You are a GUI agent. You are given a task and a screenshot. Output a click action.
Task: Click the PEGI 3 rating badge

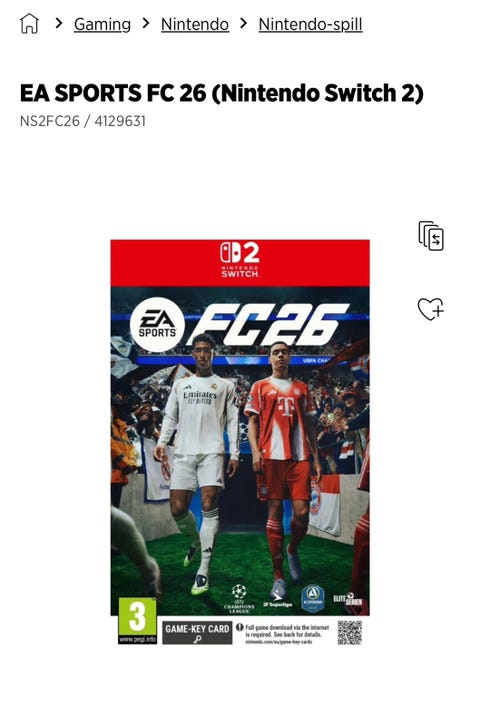point(137,620)
